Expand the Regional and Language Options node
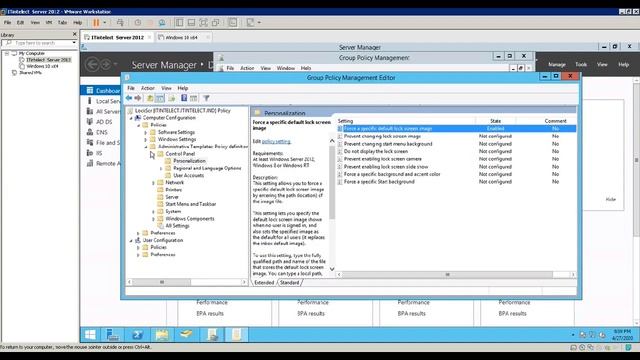The image size is (640, 360). click(x=161, y=168)
